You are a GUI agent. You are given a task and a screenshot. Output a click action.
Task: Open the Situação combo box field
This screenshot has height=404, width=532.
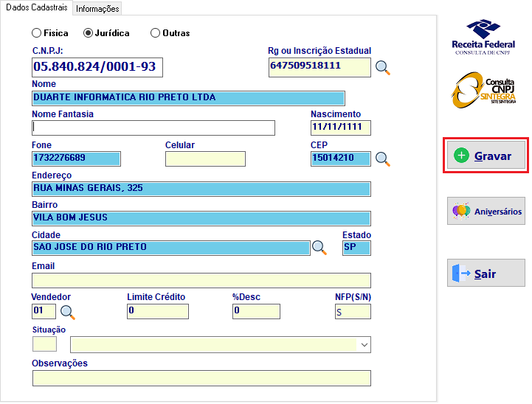220,345
